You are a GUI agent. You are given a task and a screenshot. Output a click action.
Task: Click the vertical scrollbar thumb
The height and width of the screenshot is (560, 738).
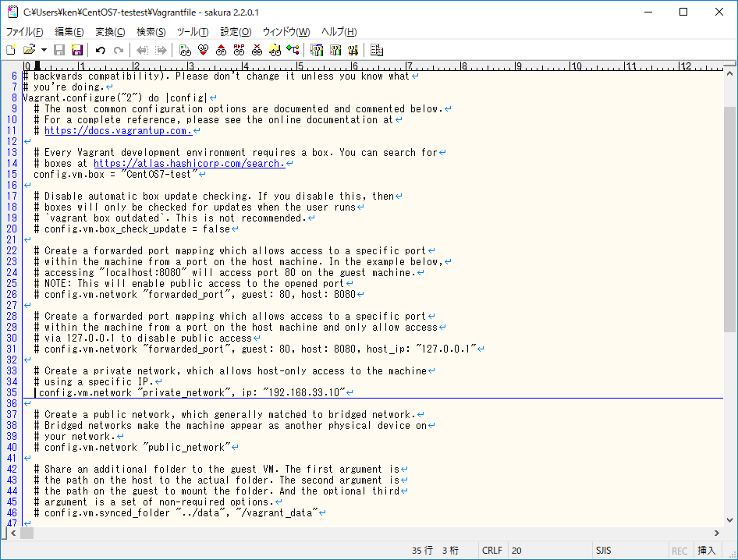(729, 218)
